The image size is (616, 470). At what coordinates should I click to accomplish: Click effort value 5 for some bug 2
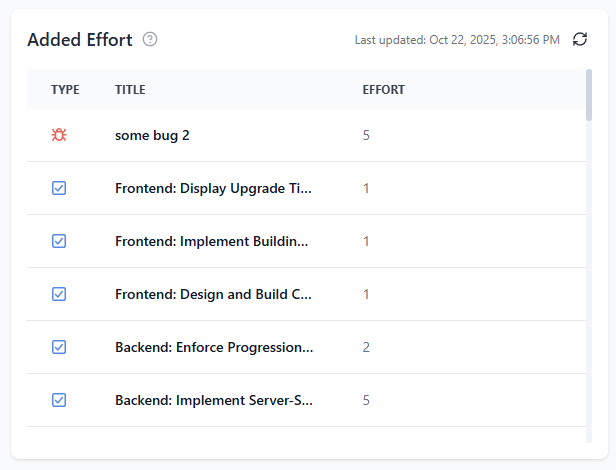pyautogui.click(x=366, y=135)
